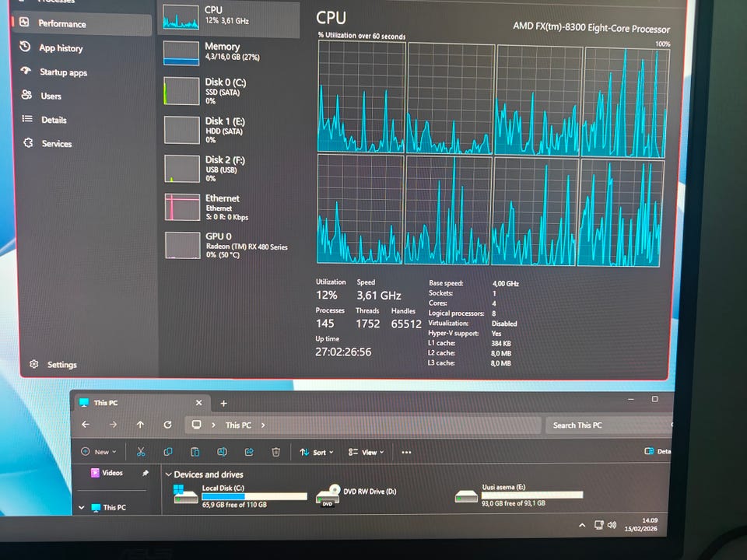
Task: Collapse the Devices and drives group
Action: coord(168,474)
